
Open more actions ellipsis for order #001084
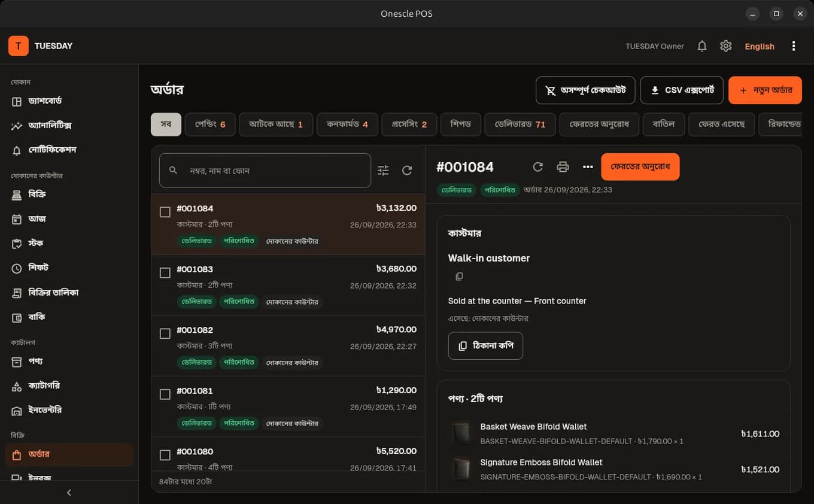588,167
